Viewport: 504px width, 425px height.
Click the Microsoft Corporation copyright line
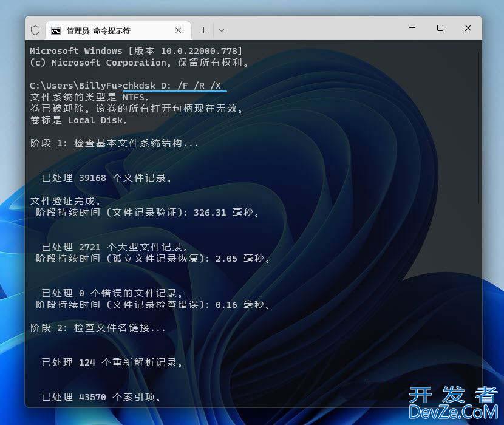point(140,63)
